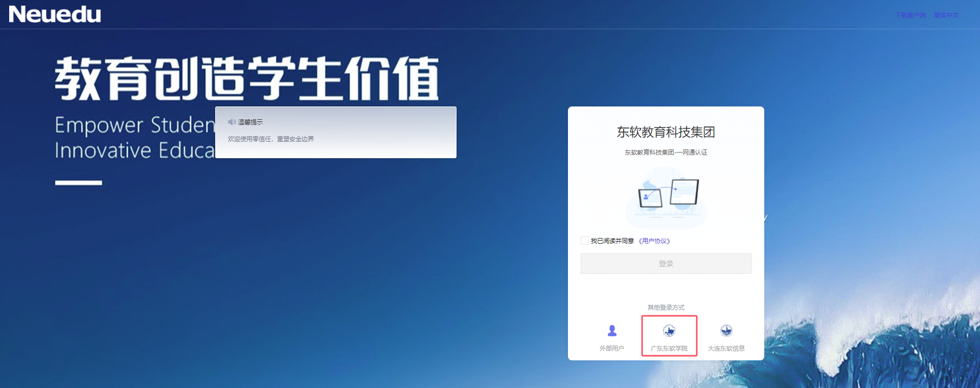The width and height of the screenshot is (980, 388).
Task: Click the 教育创造学生价值 headline
Action: pyautogui.click(x=247, y=78)
